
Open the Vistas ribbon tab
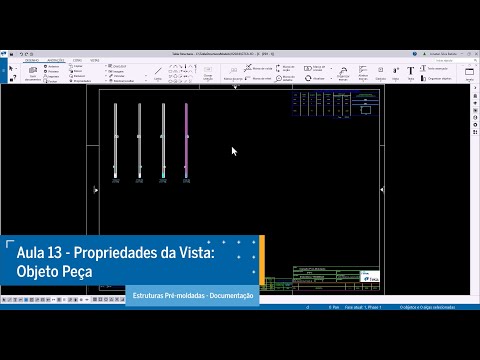pos(95,60)
